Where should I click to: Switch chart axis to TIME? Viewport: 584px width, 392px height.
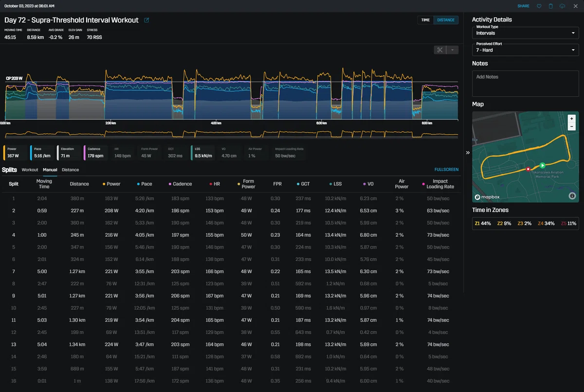[x=425, y=20]
